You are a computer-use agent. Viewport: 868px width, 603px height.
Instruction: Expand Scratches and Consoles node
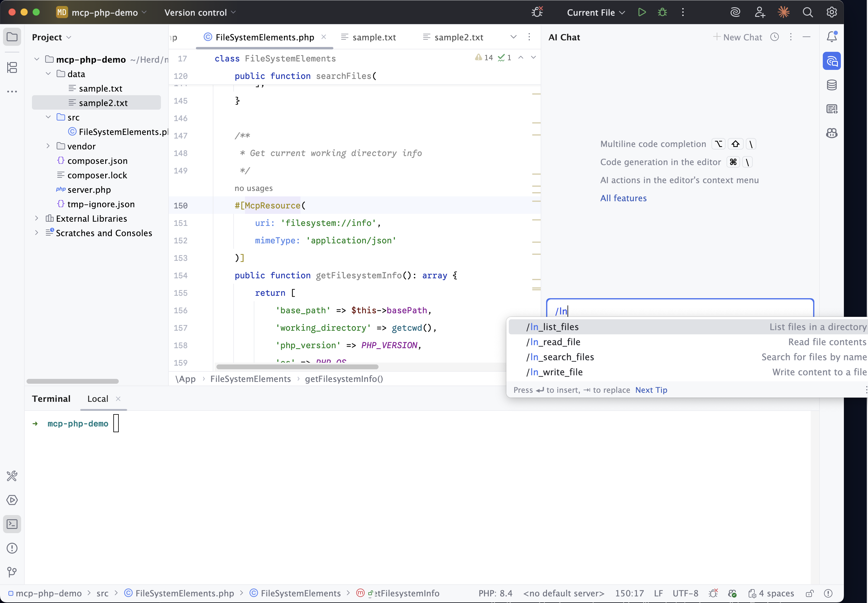(x=37, y=233)
